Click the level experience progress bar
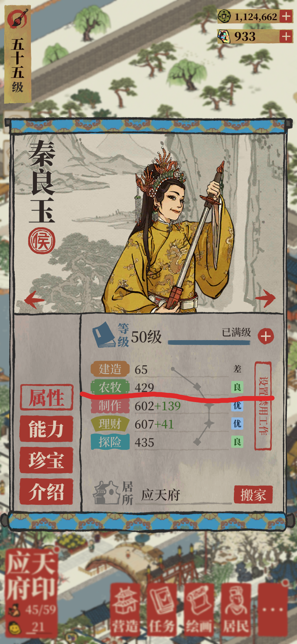297x644 pixels. pyautogui.click(x=209, y=342)
